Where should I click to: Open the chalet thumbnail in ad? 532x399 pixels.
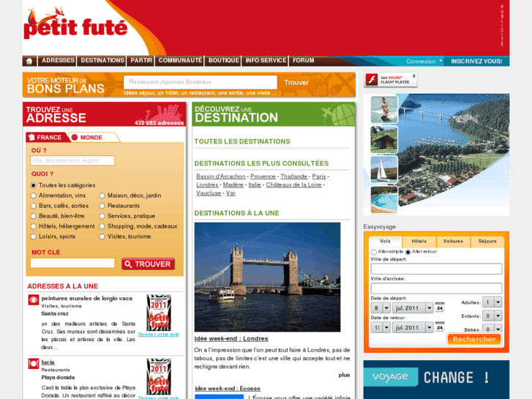coord(383,140)
